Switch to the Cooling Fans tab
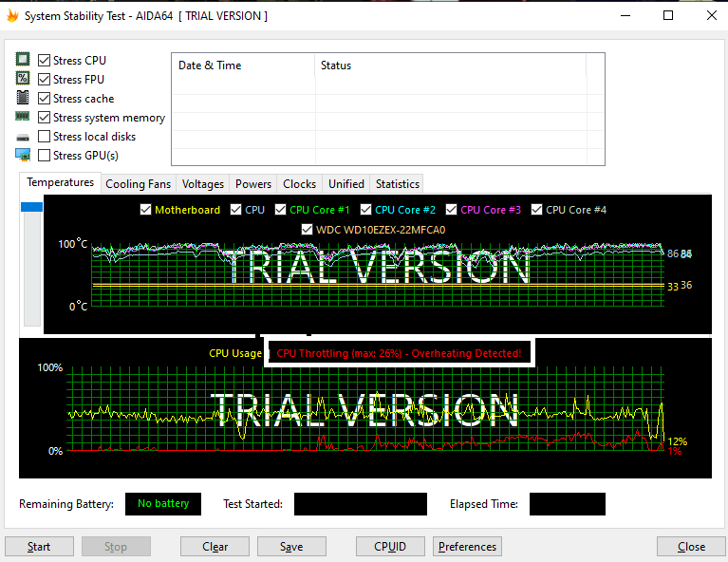728x562 pixels. coord(138,184)
